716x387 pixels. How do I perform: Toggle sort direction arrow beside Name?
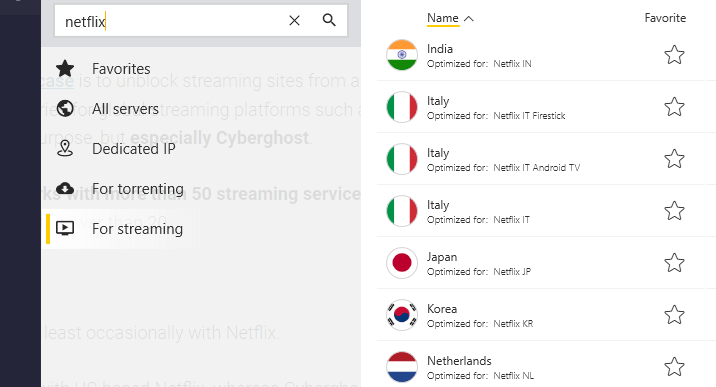pos(469,19)
